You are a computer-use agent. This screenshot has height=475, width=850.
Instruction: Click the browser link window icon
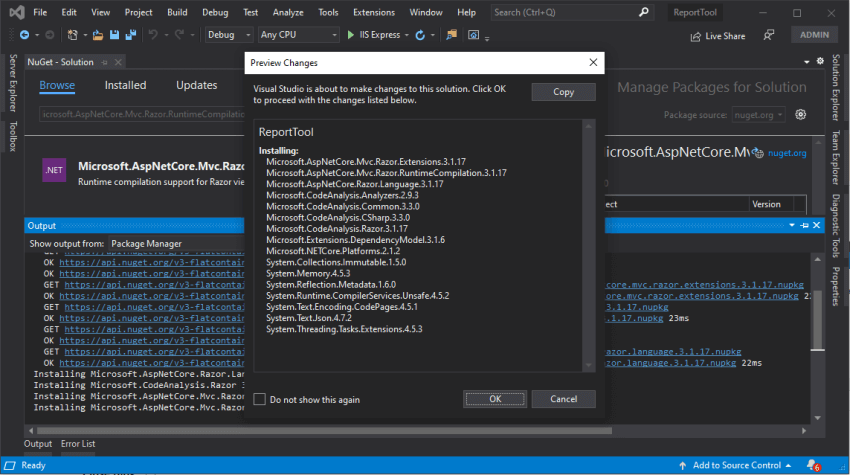[473, 35]
